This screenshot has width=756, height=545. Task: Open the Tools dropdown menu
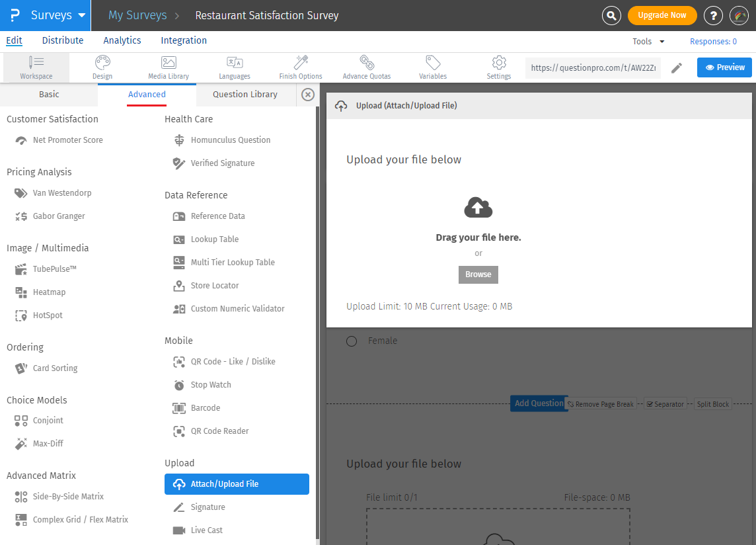tap(648, 41)
